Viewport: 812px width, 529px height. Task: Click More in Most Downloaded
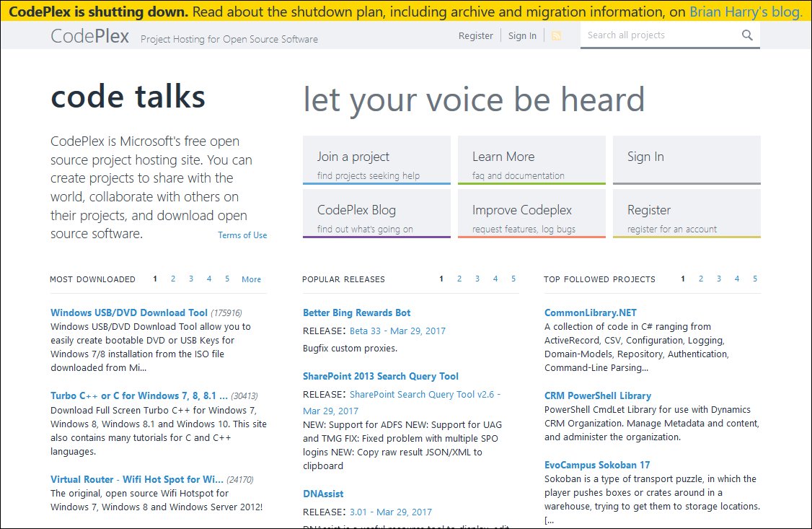(x=251, y=279)
